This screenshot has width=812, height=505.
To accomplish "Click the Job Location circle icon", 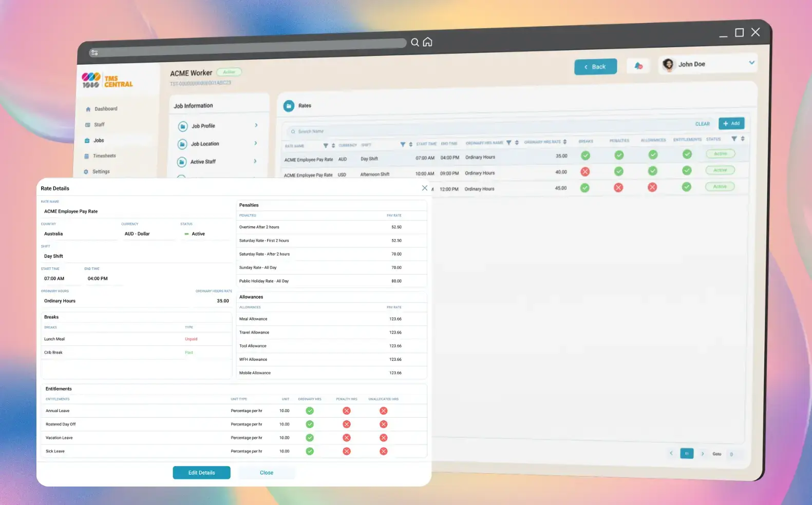I will click(182, 144).
